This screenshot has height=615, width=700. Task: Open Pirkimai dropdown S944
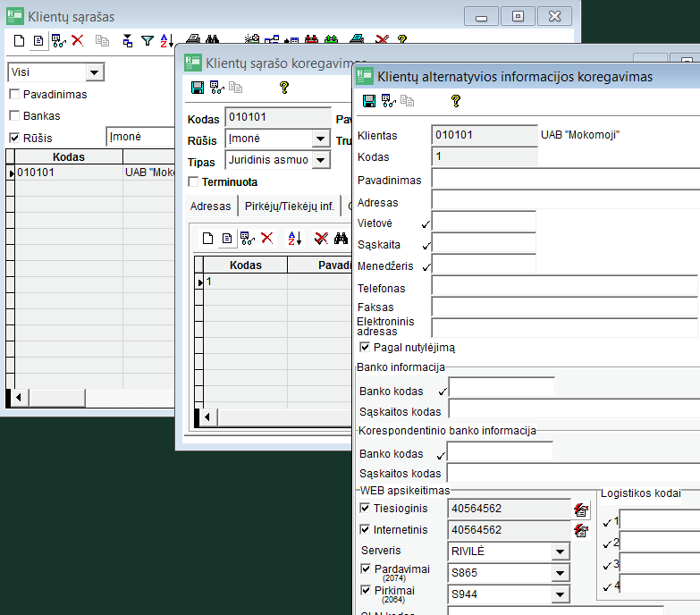point(560,594)
